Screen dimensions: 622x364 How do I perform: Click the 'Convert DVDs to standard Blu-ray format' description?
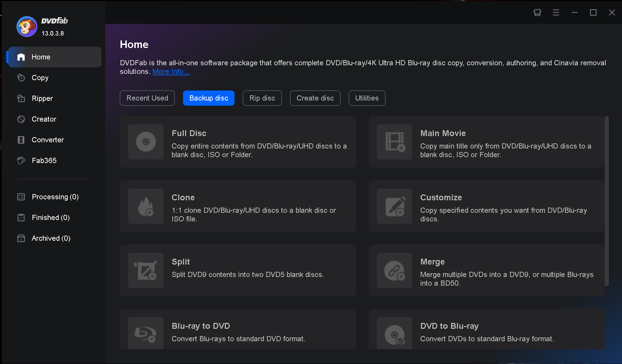(487, 339)
